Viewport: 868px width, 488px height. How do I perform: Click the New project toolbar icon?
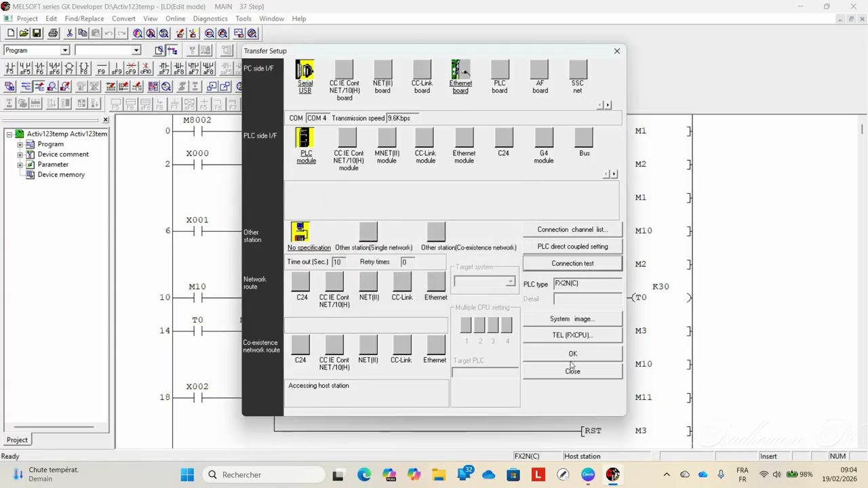pyautogui.click(x=11, y=33)
